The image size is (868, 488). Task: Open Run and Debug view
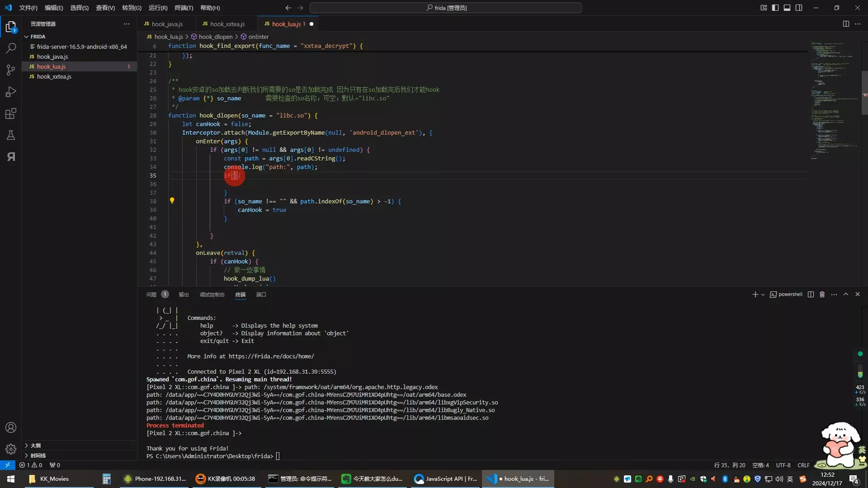click(x=11, y=92)
